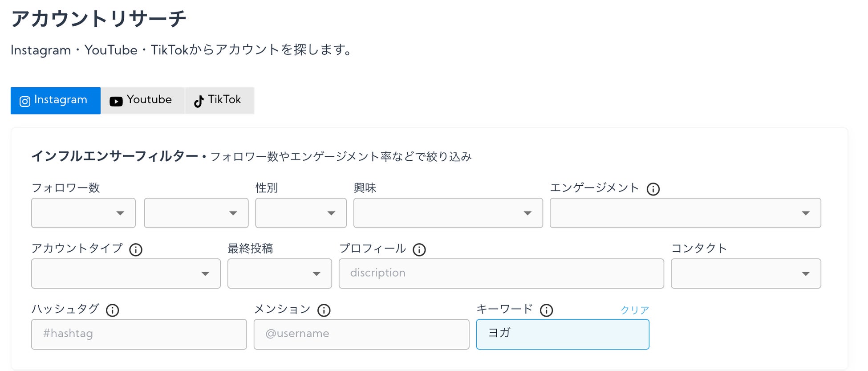Click the プロフィール description input field

[501, 273]
